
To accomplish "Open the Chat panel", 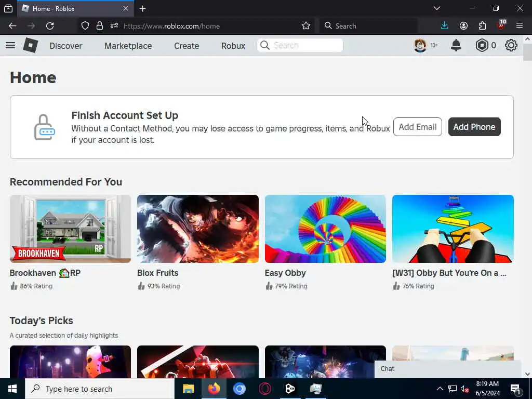I will pyautogui.click(x=448, y=369).
